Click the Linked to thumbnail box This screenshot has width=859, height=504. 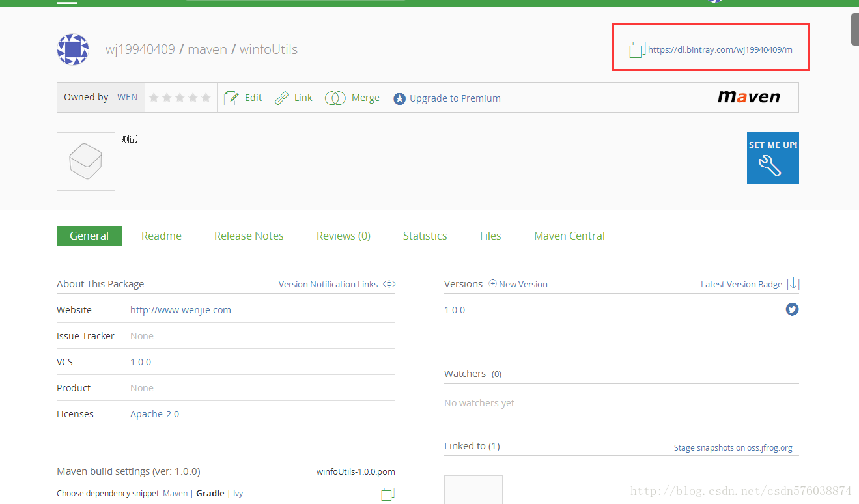coord(473,490)
